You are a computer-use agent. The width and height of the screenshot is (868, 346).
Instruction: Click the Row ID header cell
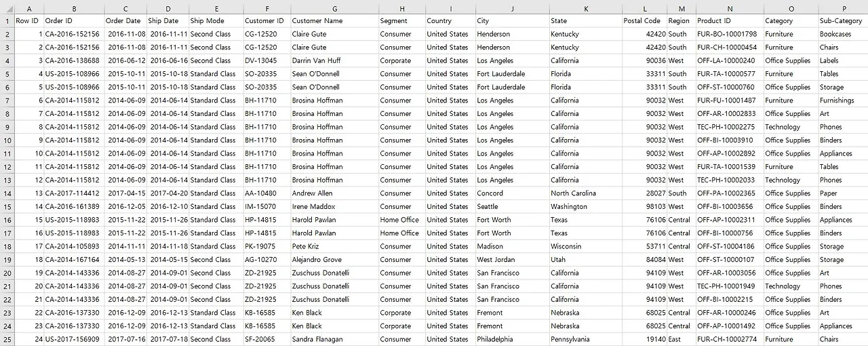(x=29, y=20)
